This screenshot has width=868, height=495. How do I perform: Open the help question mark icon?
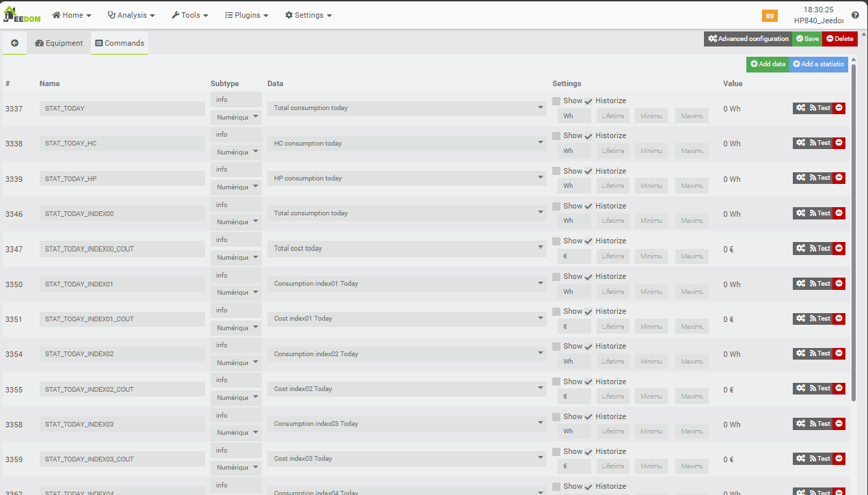point(855,15)
